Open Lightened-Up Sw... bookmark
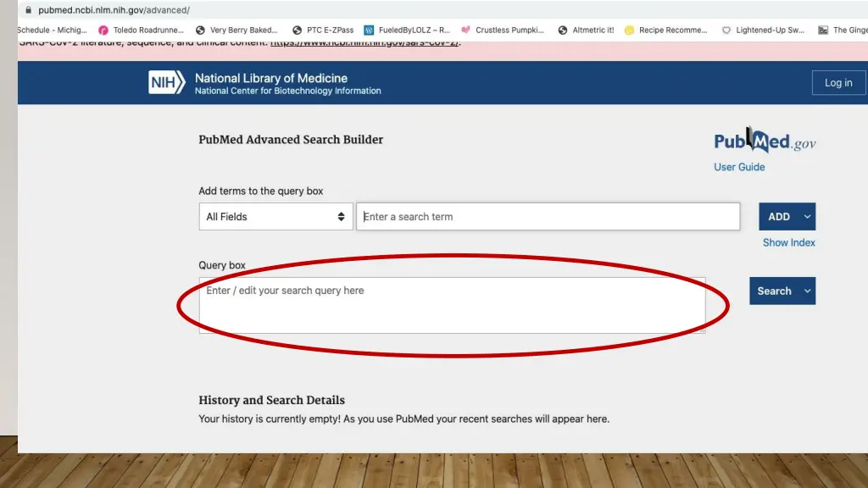868x488 pixels. [x=764, y=30]
